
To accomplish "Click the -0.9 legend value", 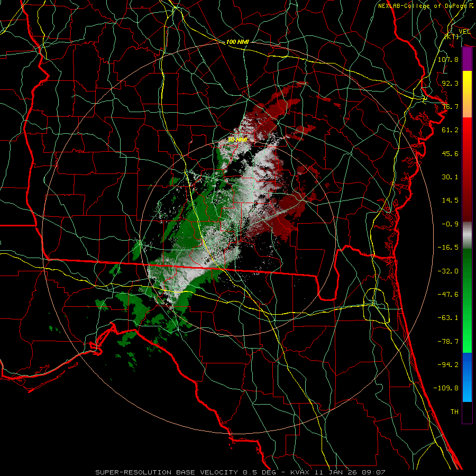I will point(450,224).
